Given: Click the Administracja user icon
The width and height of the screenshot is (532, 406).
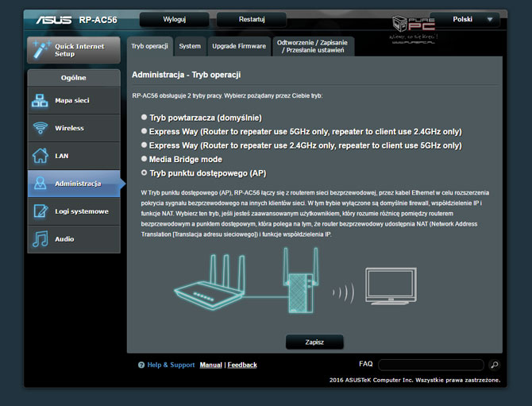Looking at the screenshot, I should [x=40, y=184].
